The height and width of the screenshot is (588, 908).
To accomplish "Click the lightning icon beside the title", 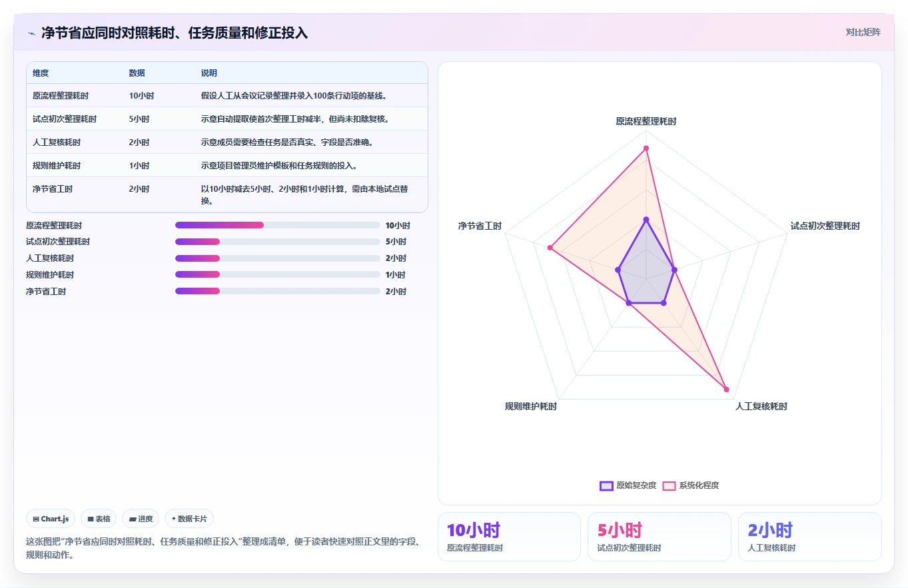I will click(x=31, y=33).
